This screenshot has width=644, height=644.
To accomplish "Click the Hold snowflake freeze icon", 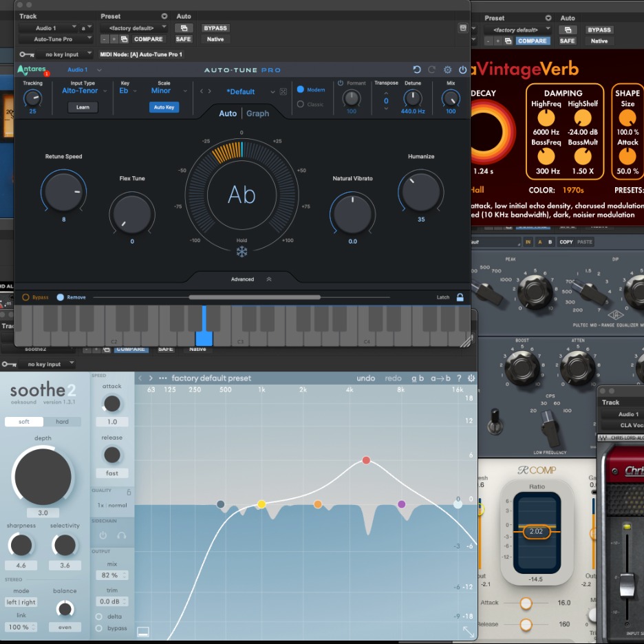I will tap(242, 252).
